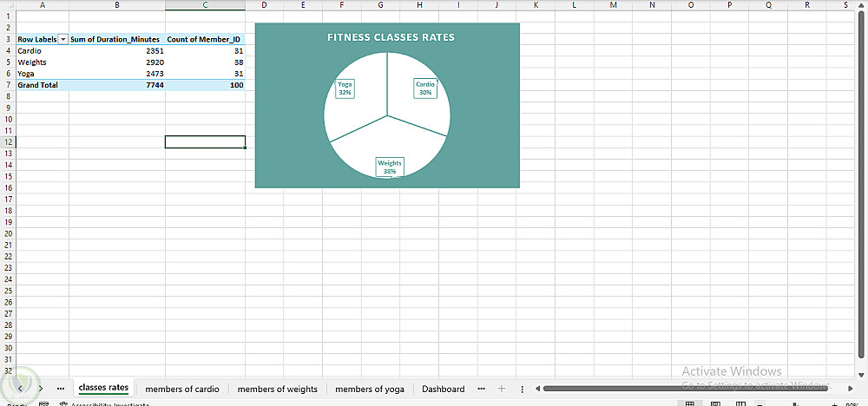
Task: Select column M header
Action: coord(613,5)
